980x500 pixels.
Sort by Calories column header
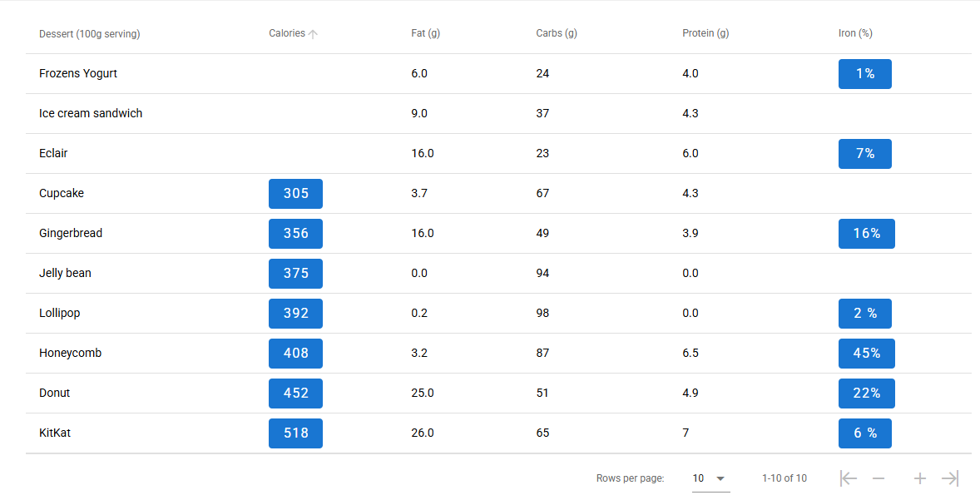tap(287, 33)
